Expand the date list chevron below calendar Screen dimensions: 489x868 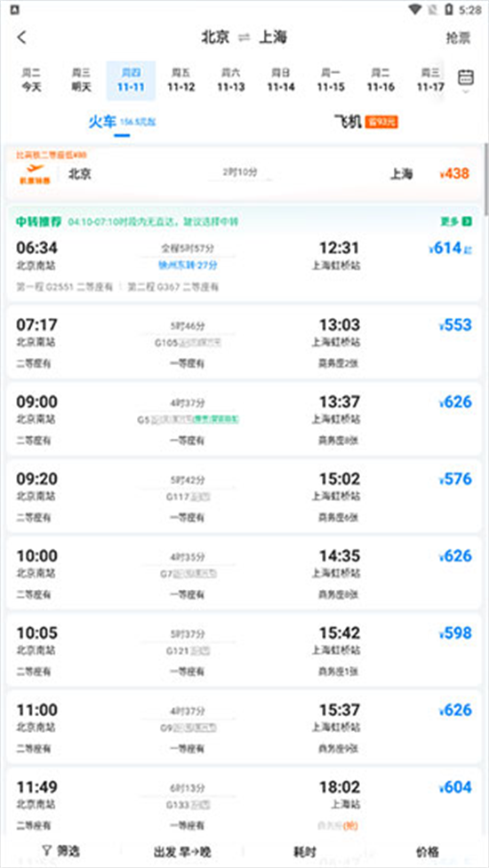pyautogui.click(x=466, y=92)
